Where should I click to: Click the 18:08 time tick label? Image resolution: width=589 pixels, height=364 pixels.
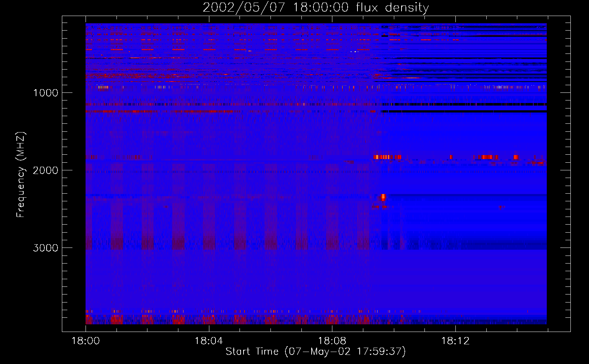pos(332,341)
